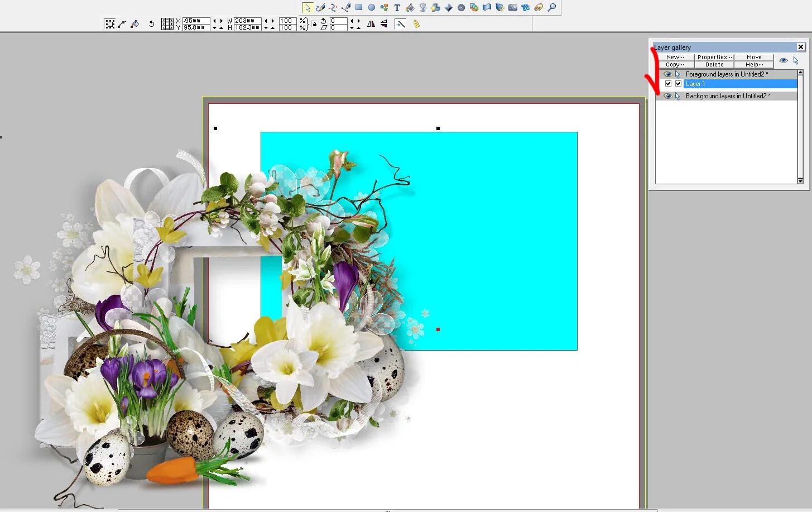Delete the selected layer

pos(714,65)
